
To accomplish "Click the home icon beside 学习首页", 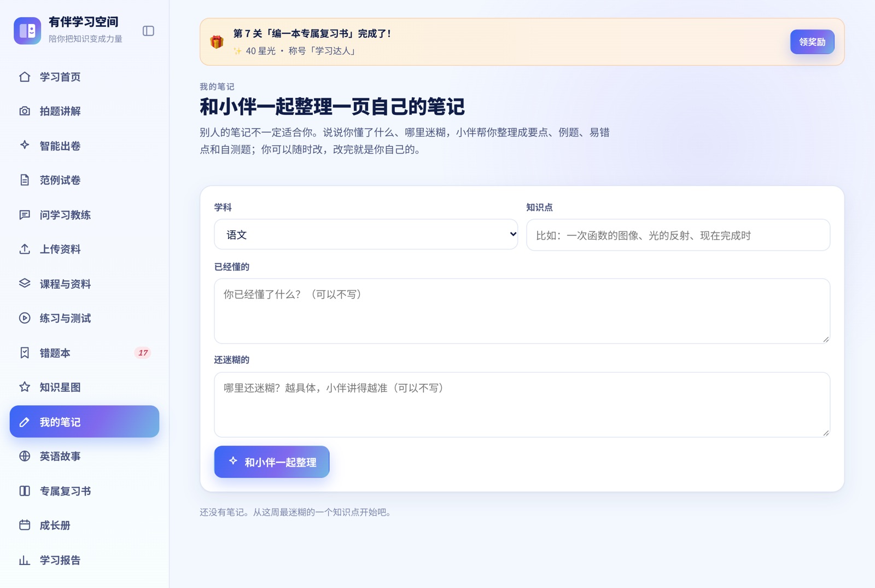I will [x=25, y=77].
